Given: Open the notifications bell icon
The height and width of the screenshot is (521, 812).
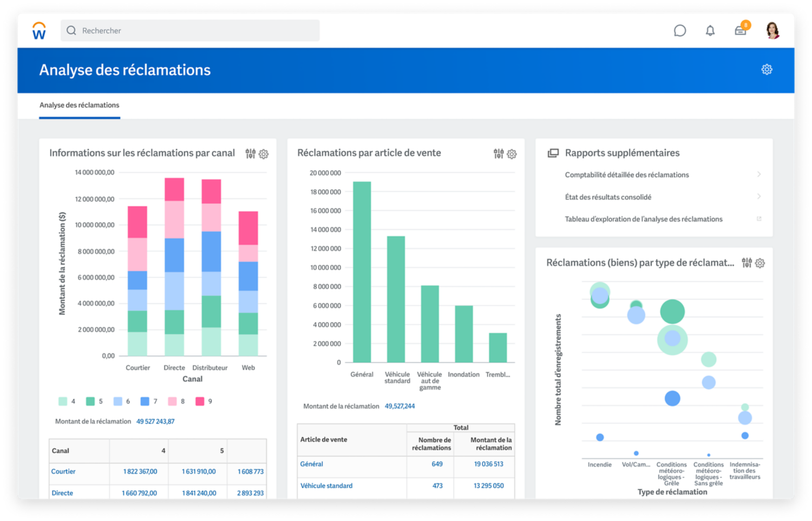Looking at the screenshot, I should coord(710,31).
